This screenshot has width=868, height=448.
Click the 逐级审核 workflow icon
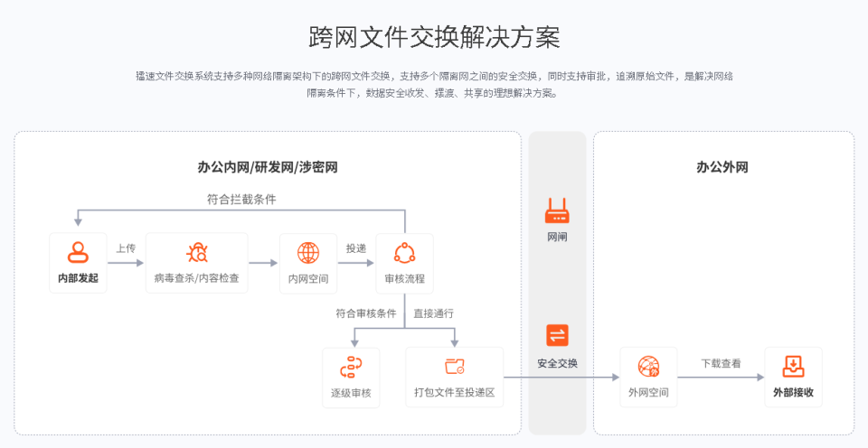[x=351, y=368]
